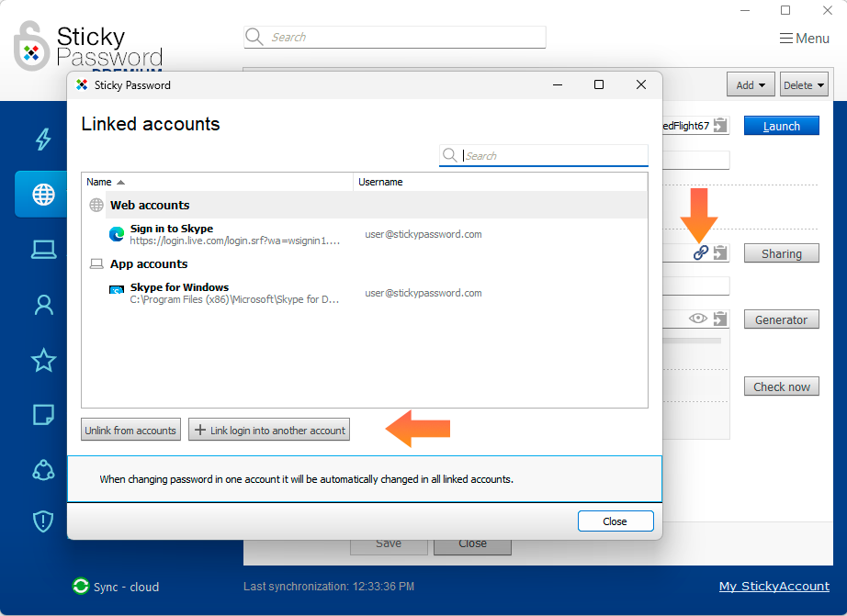This screenshot has width=847, height=616.
Task: Minimize the Linked accounts dialog window
Action: (x=558, y=84)
